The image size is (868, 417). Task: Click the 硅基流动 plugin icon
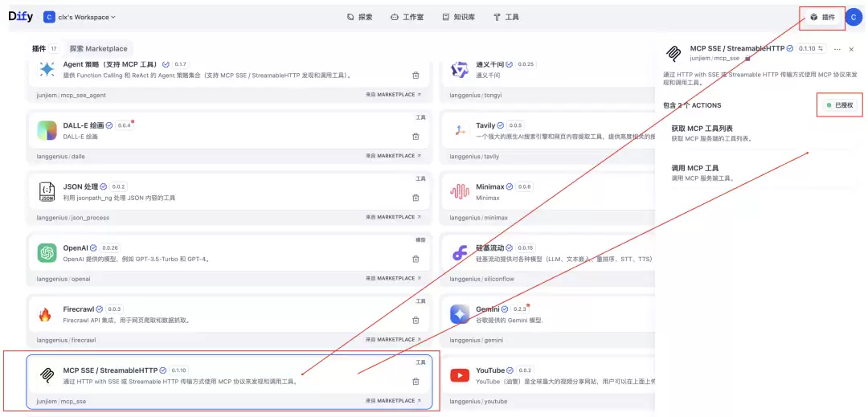460,253
